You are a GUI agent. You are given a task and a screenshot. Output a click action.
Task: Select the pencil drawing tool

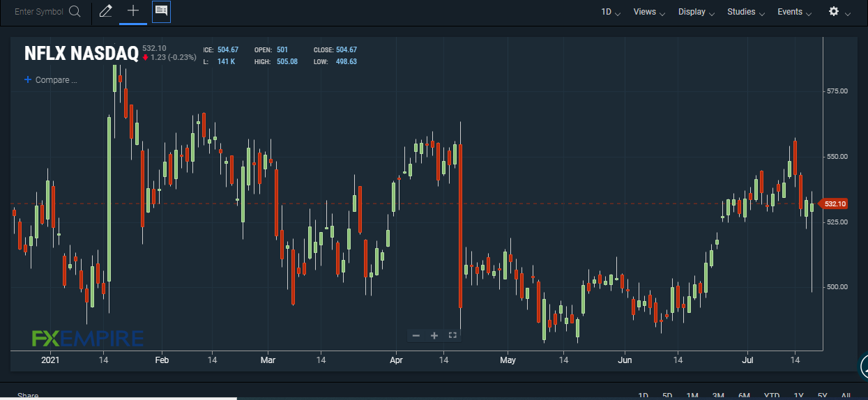pyautogui.click(x=105, y=11)
